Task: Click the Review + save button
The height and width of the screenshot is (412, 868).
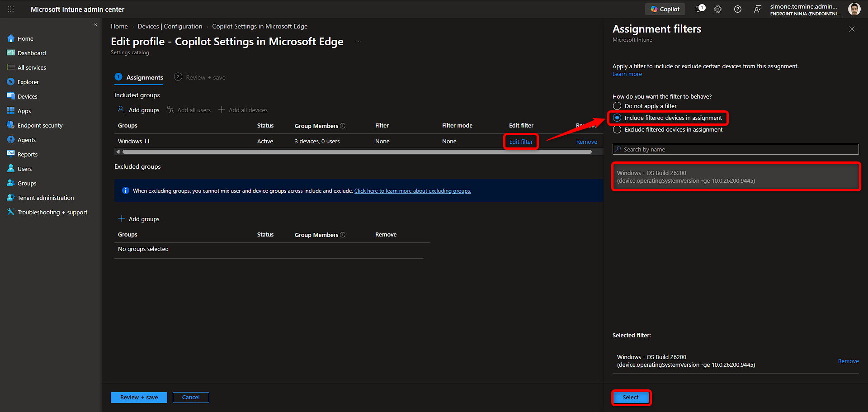Action: point(139,398)
